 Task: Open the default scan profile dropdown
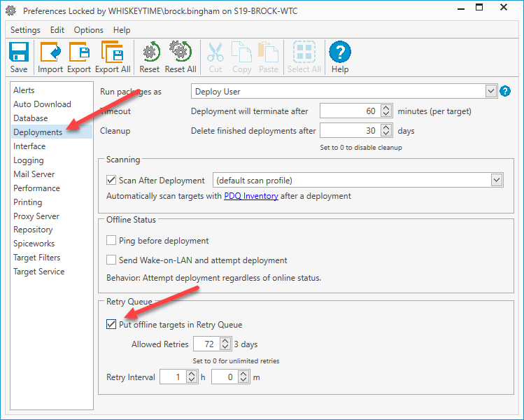497,180
